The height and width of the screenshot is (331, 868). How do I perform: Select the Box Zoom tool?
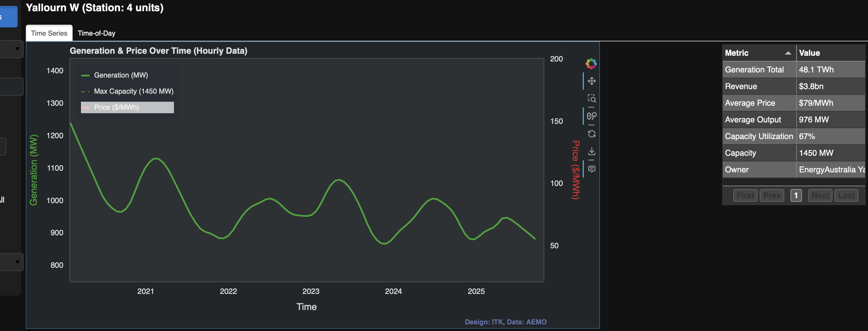pos(591,99)
